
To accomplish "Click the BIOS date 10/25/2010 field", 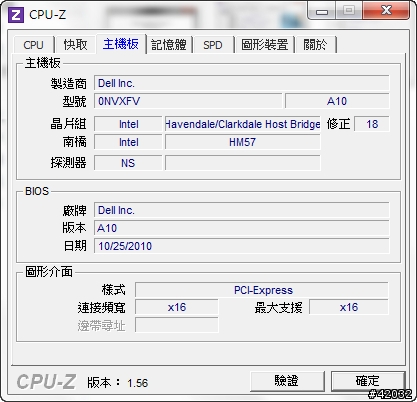I will click(241, 246).
